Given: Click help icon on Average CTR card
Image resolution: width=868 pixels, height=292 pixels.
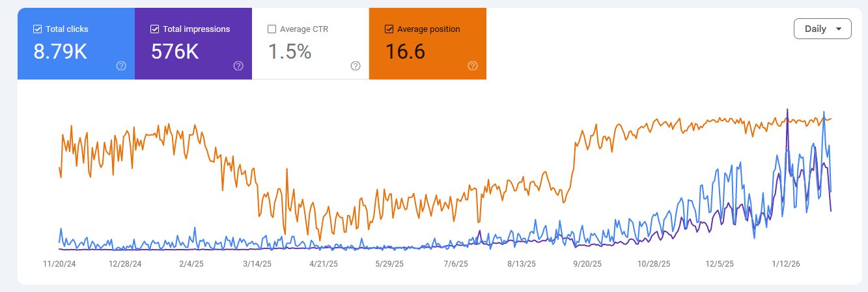Looking at the screenshot, I should pos(356,66).
